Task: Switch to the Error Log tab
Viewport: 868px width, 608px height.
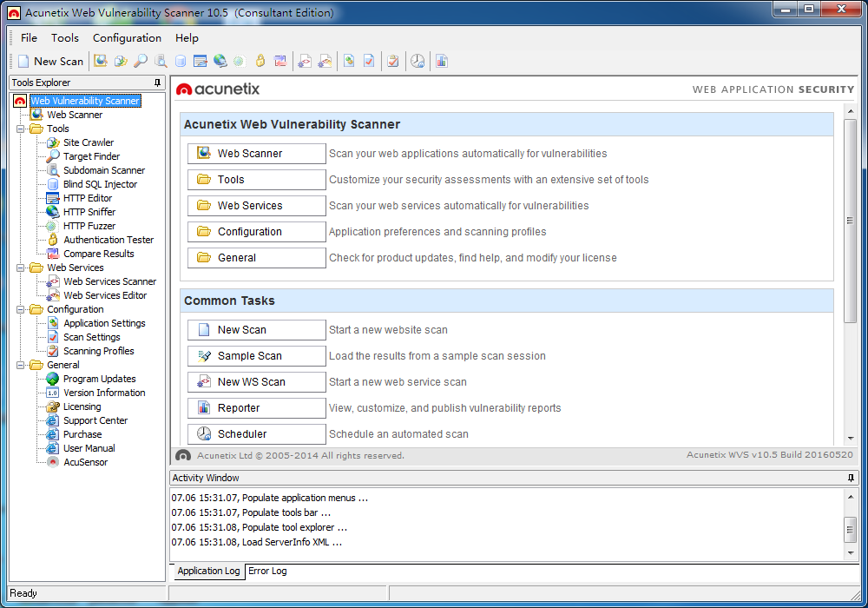Action: pyautogui.click(x=267, y=571)
